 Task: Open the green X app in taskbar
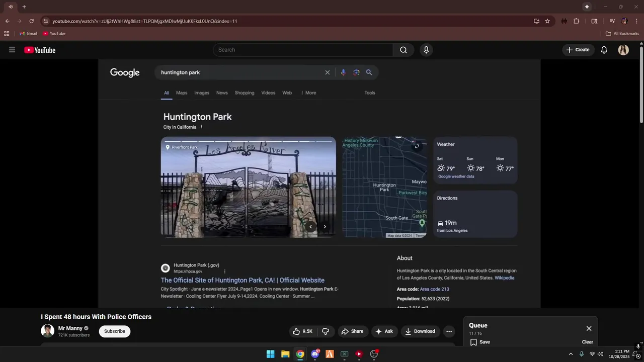point(344,354)
